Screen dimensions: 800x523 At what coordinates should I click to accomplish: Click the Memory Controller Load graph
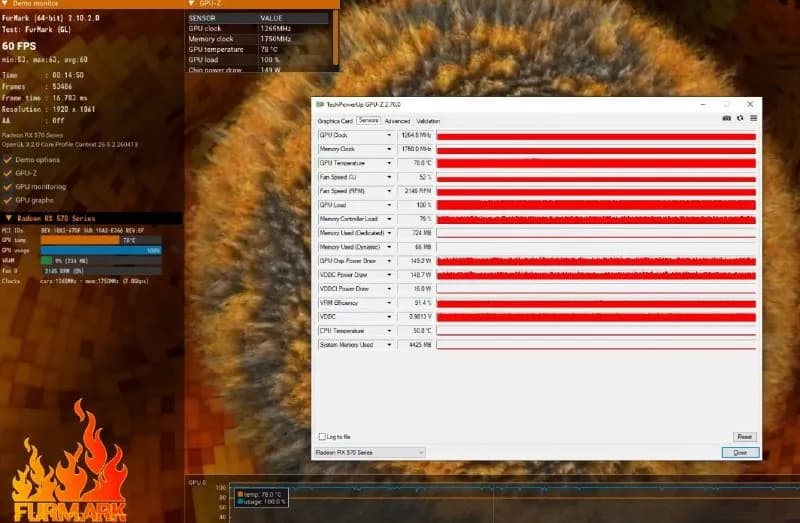coord(596,219)
